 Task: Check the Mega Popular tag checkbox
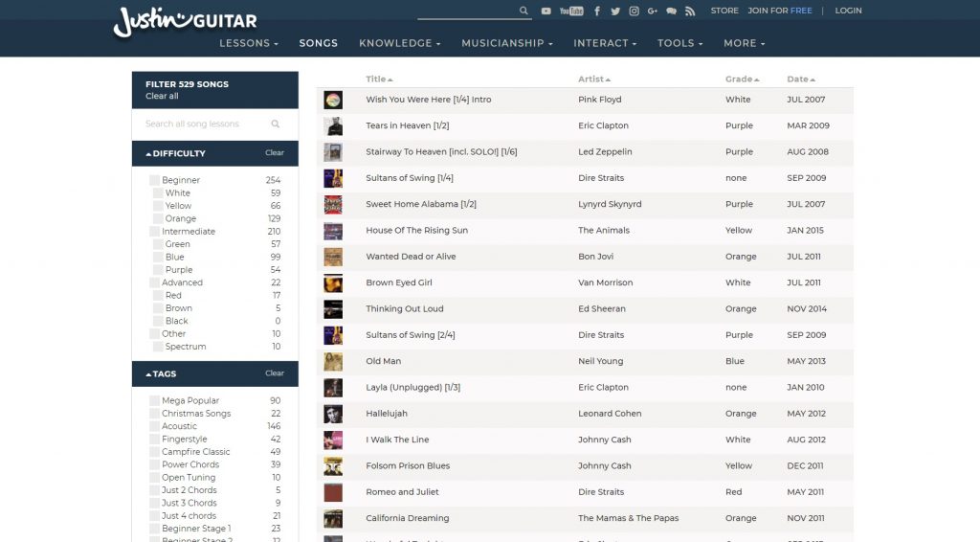[154, 400]
